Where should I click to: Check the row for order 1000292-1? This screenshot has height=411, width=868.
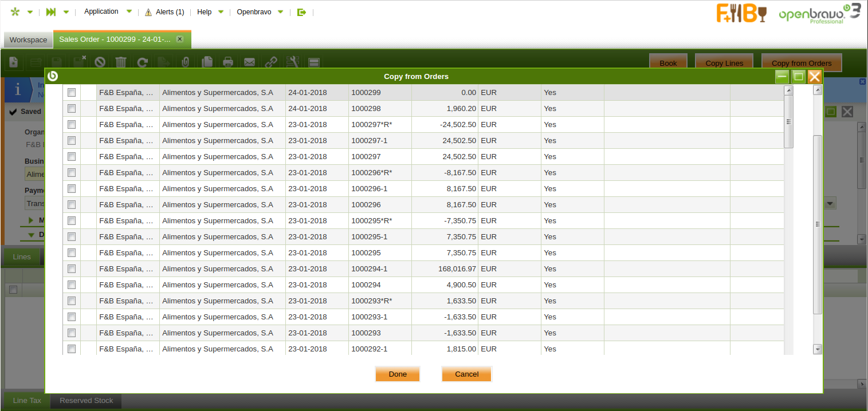pos(72,349)
